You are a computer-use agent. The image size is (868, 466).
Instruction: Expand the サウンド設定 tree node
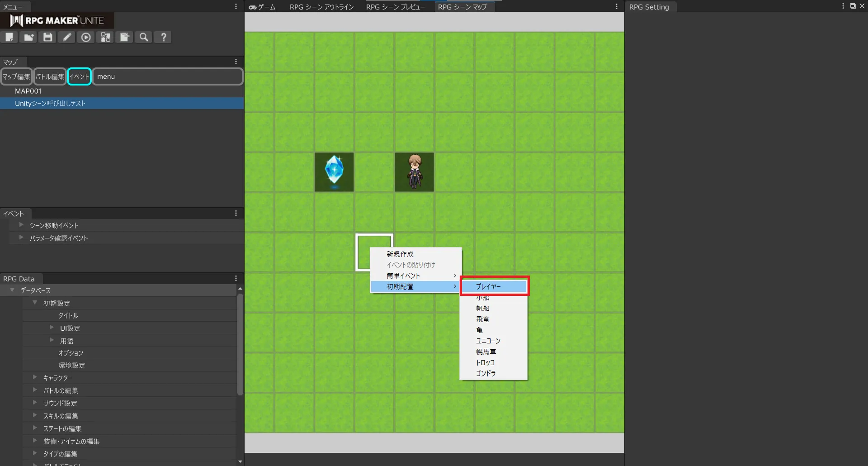click(35, 403)
